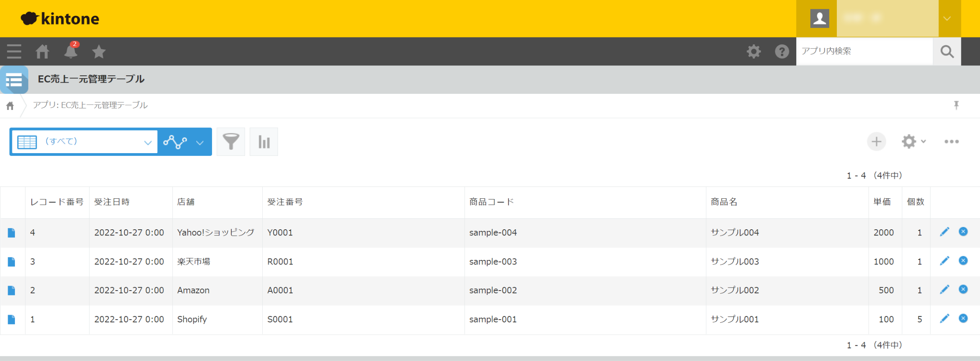
Task: Open the filter funnel icon
Action: tap(231, 142)
